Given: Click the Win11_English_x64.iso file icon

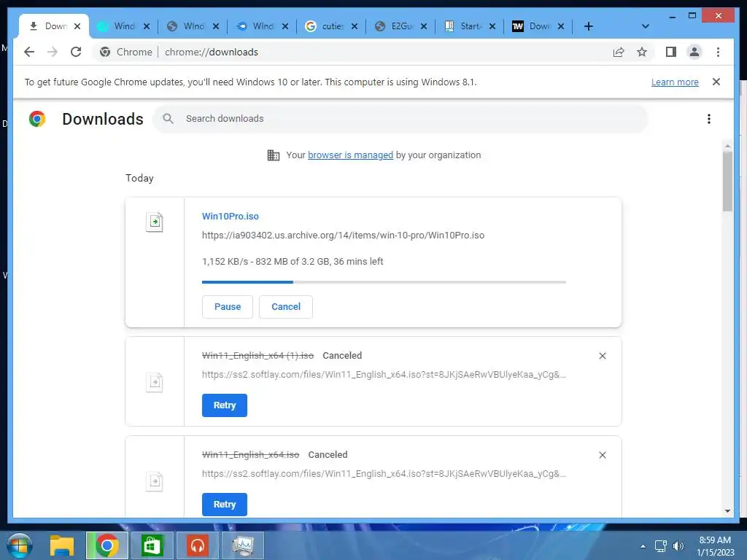Looking at the screenshot, I should (155, 481).
